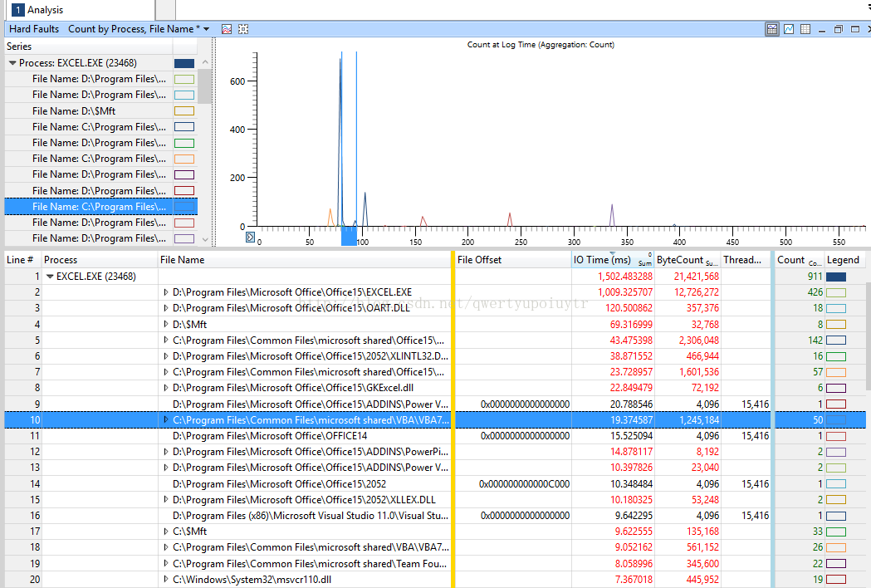Viewport: 871px width, 588px height.
Task: Click the ByteCount value 1,245,184
Action: pyautogui.click(x=699, y=419)
